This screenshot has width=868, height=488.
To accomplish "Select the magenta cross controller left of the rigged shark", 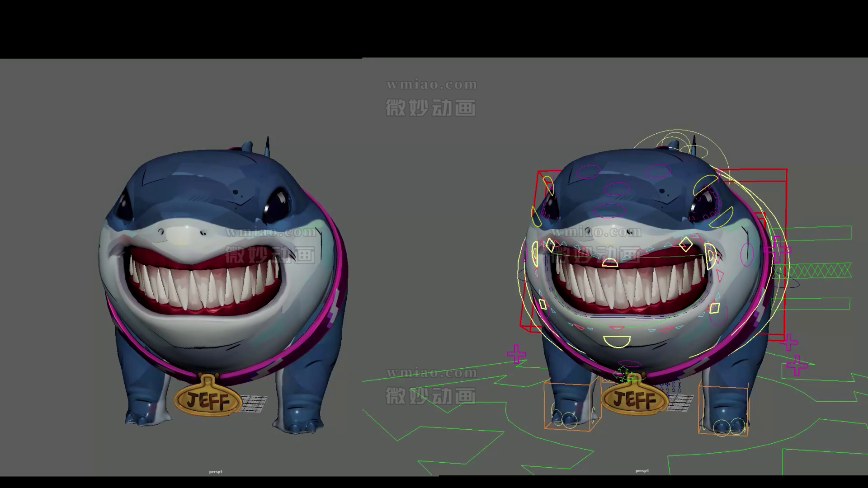I will click(516, 354).
